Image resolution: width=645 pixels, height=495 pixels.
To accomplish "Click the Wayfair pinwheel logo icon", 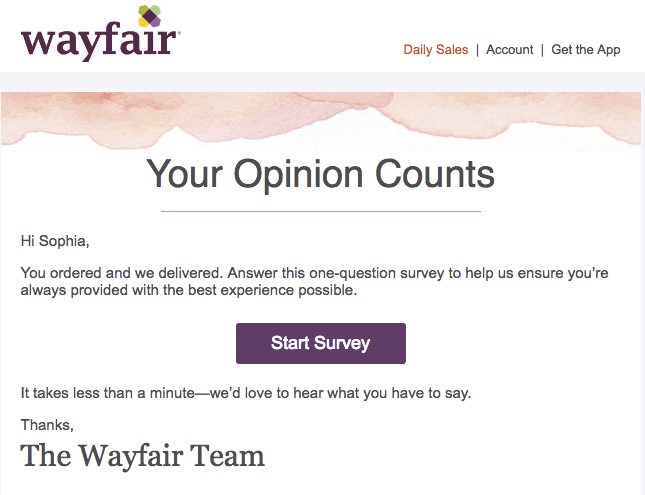I will (x=149, y=17).
